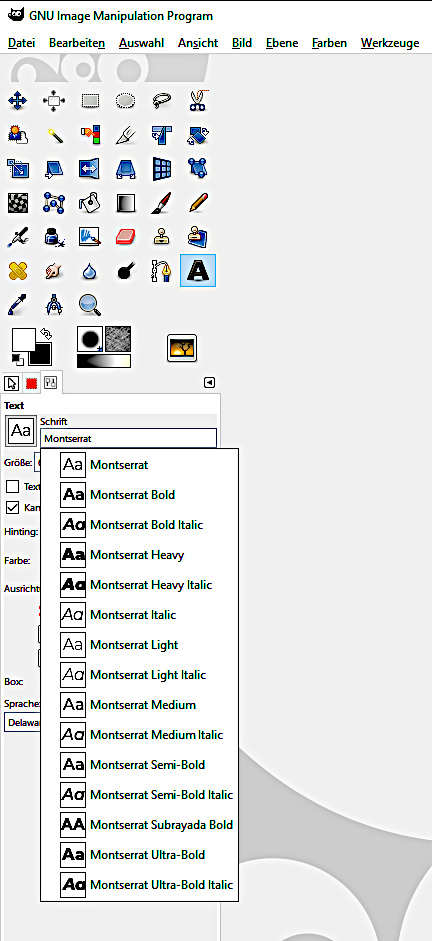This screenshot has height=941, width=432.
Task: Activate the Pencil tool
Action: [x=198, y=203]
